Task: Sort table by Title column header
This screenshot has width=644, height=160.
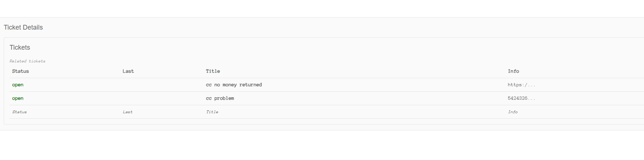Action: [x=213, y=71]
